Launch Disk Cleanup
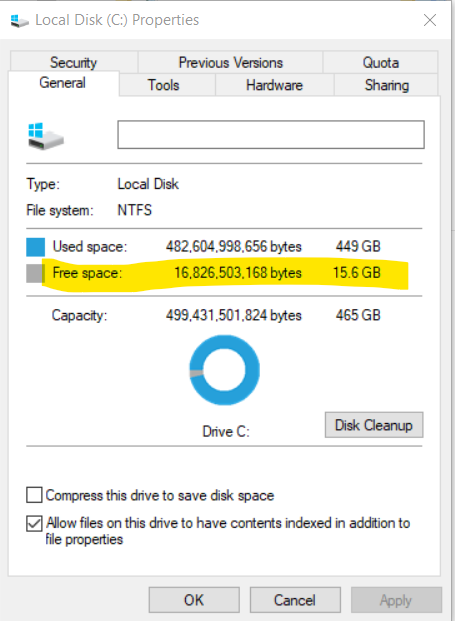Image resolution: width=455 pixels, height=621 pixels. click(x=374, y=425)
